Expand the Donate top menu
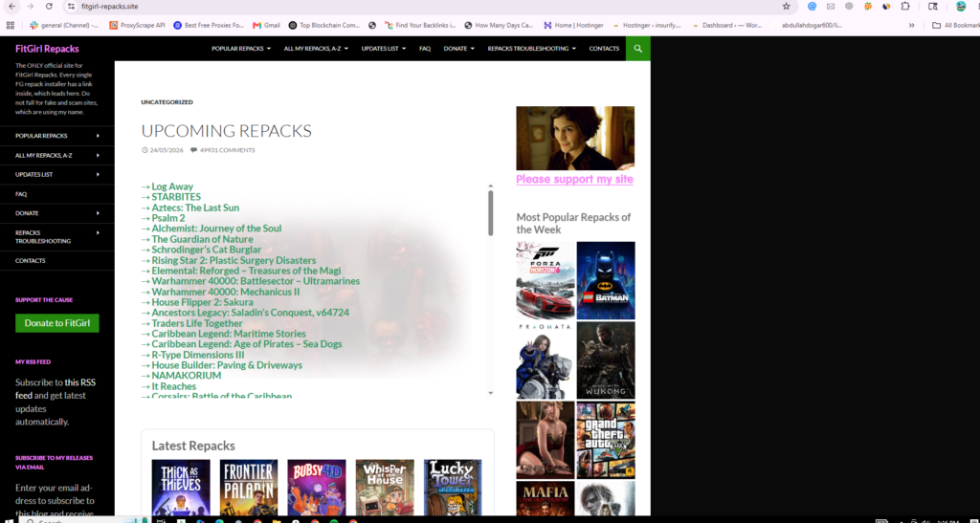 coord(458,49)
